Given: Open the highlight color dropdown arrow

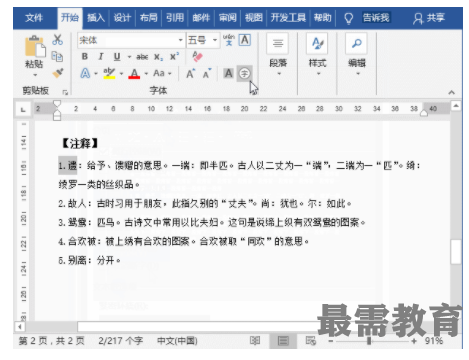Looking at the screenshot, I should tap(121, 74).
